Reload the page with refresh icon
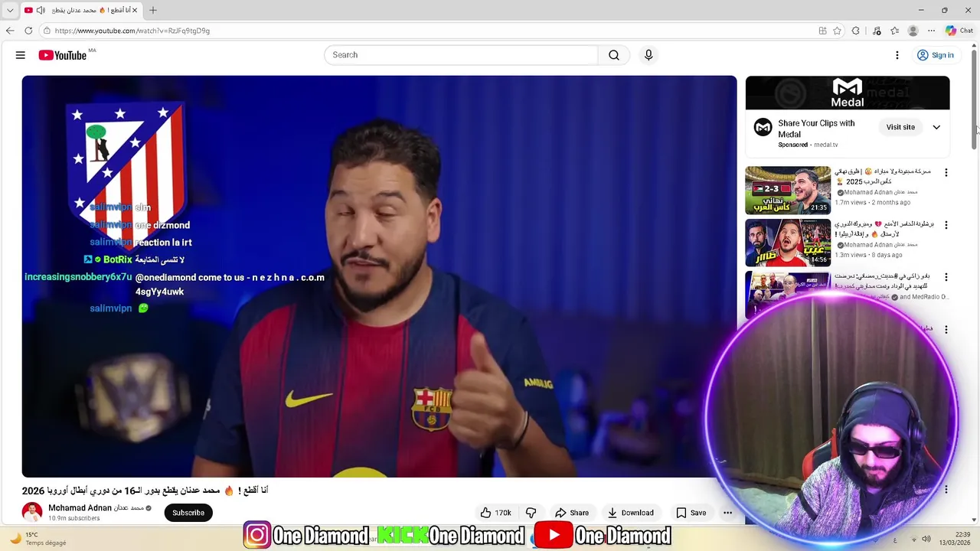Image resolution: width=980 pixels, height=551 pixels. point(28,31)
